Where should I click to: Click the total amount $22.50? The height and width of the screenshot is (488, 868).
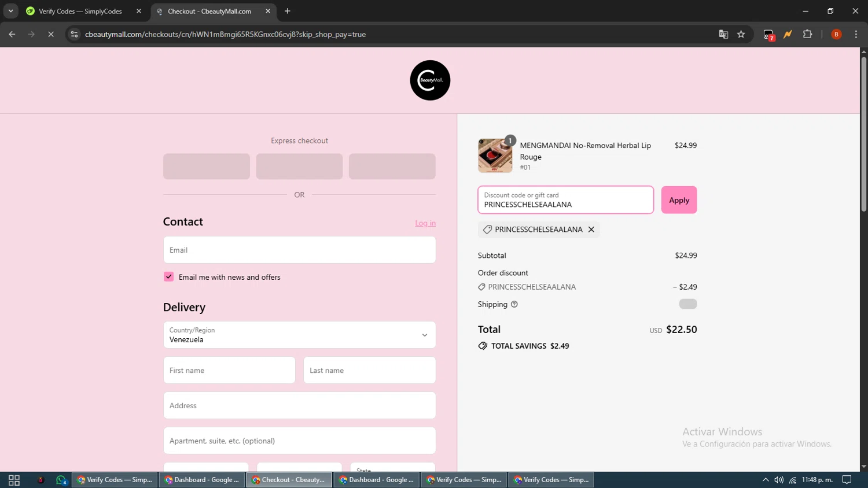pyautogui.click(x=682, y=330)
